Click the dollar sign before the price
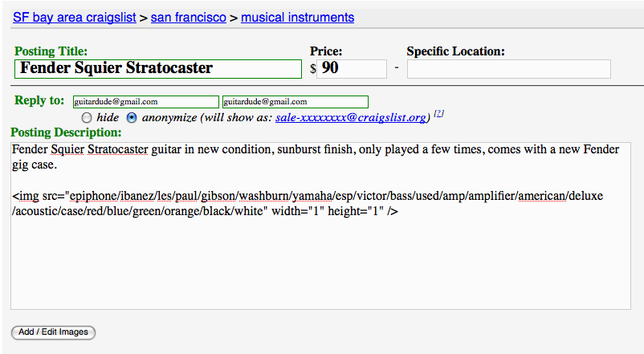Image resolution: width=644 pixels, height=354 pixels. coord(313,68)
